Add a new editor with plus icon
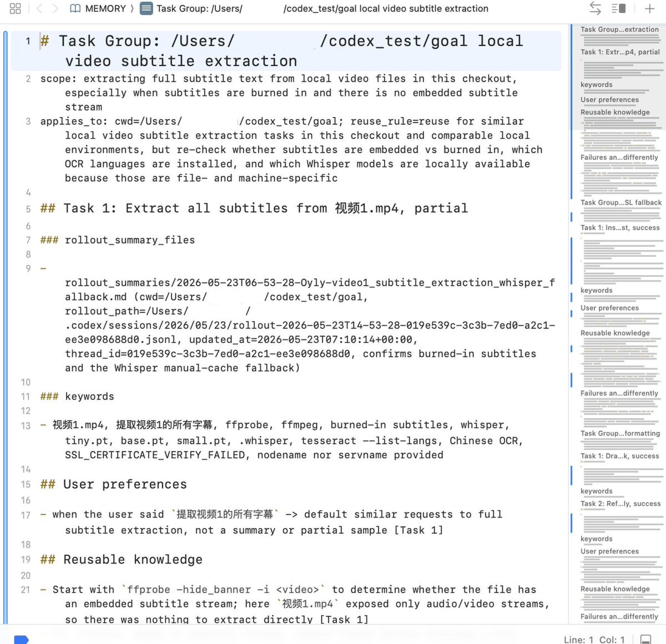666x644 pixels. tap(650, 8)
